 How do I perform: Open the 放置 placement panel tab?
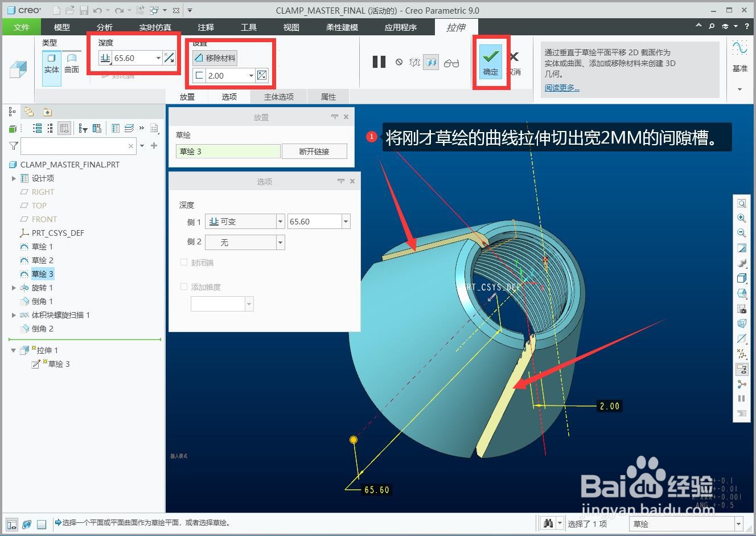187,97
